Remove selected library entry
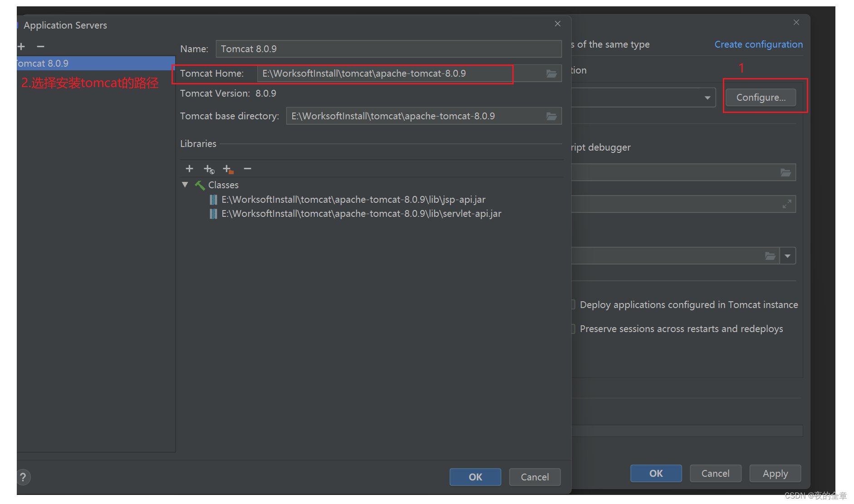The width and height of the screenshot is (854, 504). 247,169
